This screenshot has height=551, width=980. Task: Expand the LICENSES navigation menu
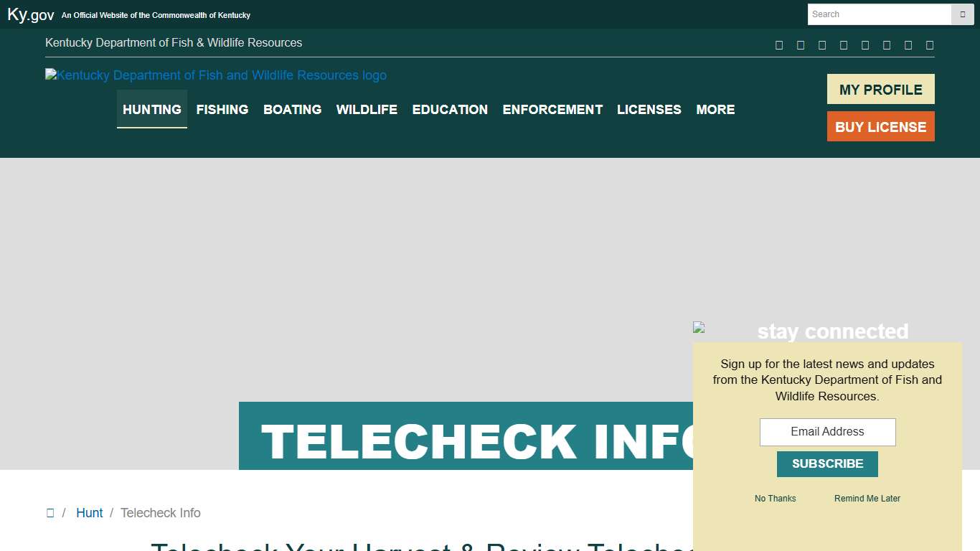pos(649,109)
